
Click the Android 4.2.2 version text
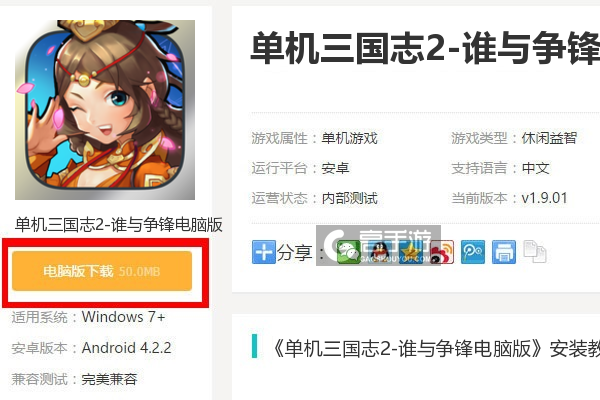click(x=127, y=348)
